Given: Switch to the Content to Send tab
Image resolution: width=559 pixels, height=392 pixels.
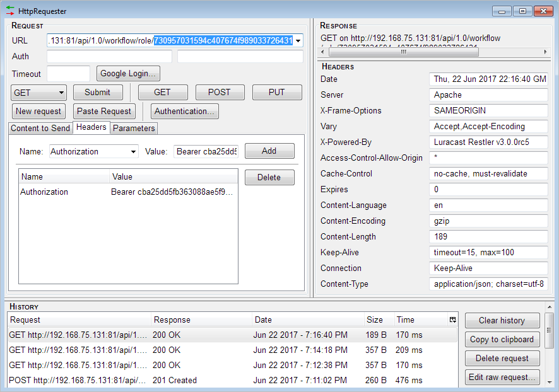Looking at the screenshot, I should coord(40,128).
